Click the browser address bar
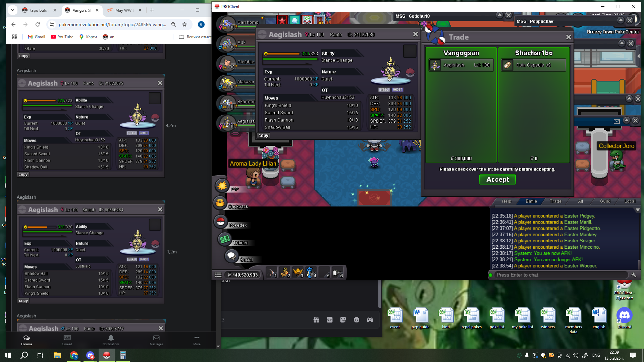 112,24
